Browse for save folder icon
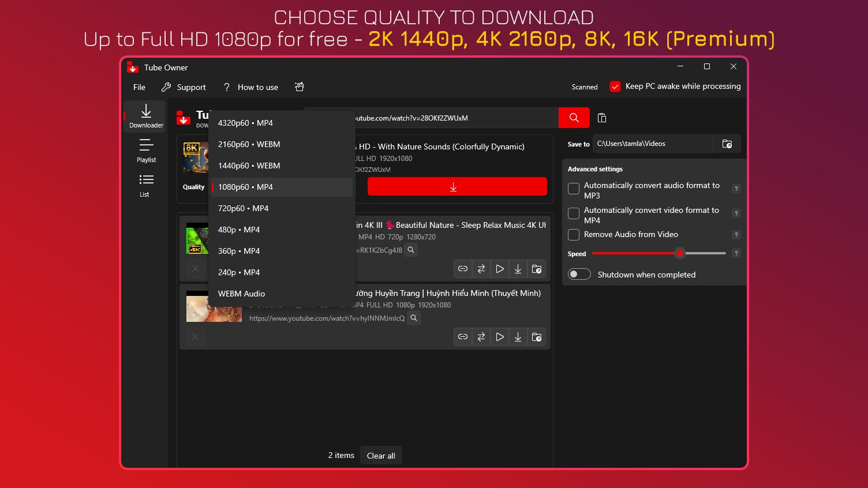The width and height of the screenshot is (868, 488). 727,144
